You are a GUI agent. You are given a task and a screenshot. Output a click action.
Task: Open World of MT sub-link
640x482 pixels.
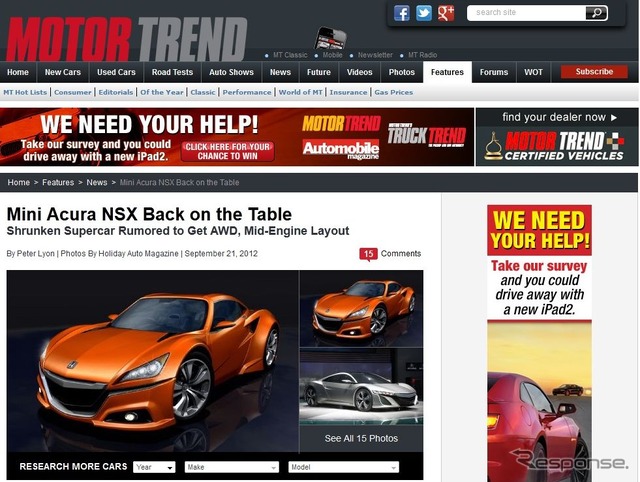coord(300,92)
